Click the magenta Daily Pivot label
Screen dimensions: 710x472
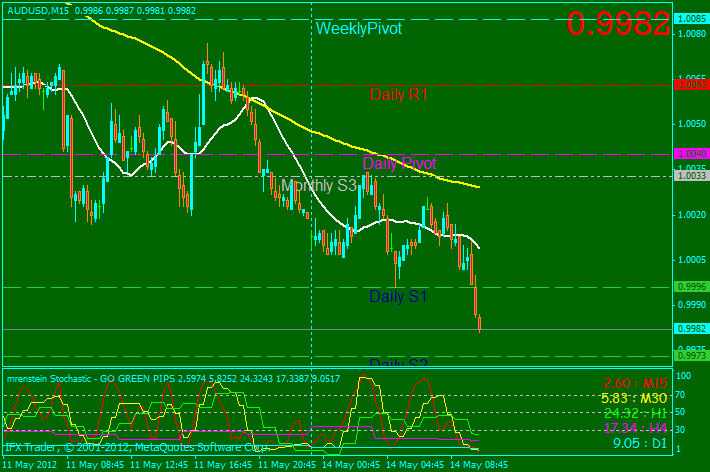tap(399, 163)
